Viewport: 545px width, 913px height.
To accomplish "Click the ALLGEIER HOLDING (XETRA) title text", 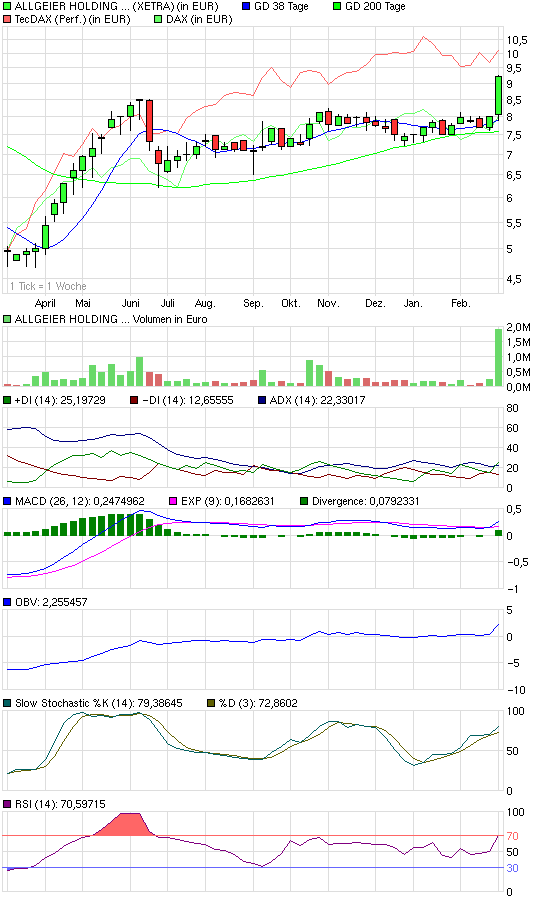I will (116, 6).
